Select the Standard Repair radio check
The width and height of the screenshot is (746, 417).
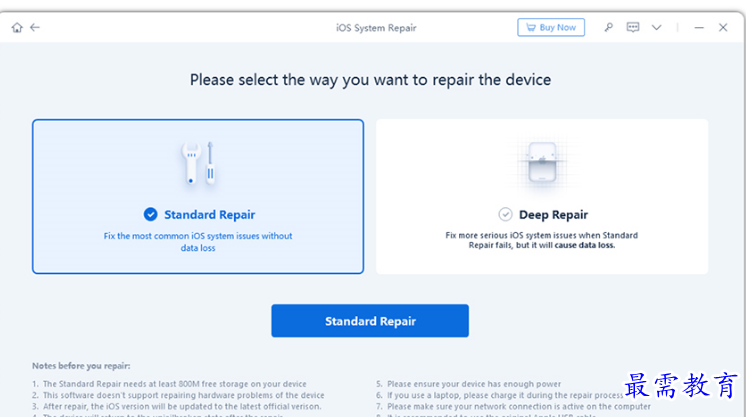click(150, 215)
